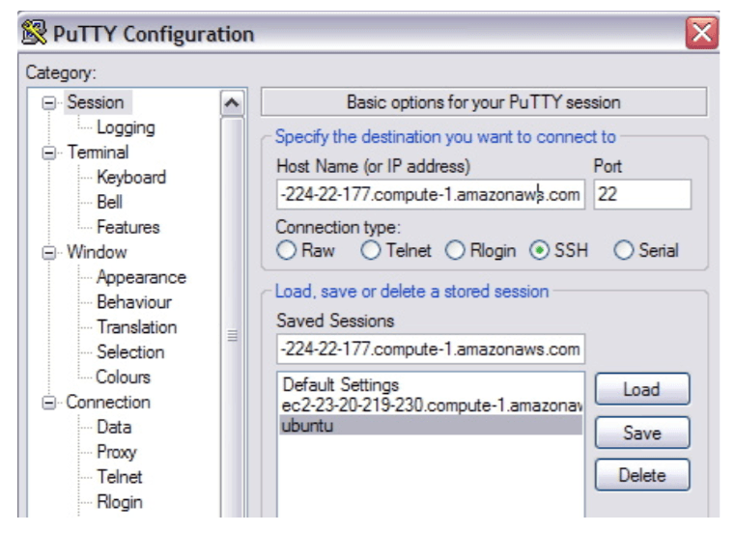Image resolution: width=735 pixels, height=560 pixels.
Task: Select SSH connection type
Action: (540, 251)
